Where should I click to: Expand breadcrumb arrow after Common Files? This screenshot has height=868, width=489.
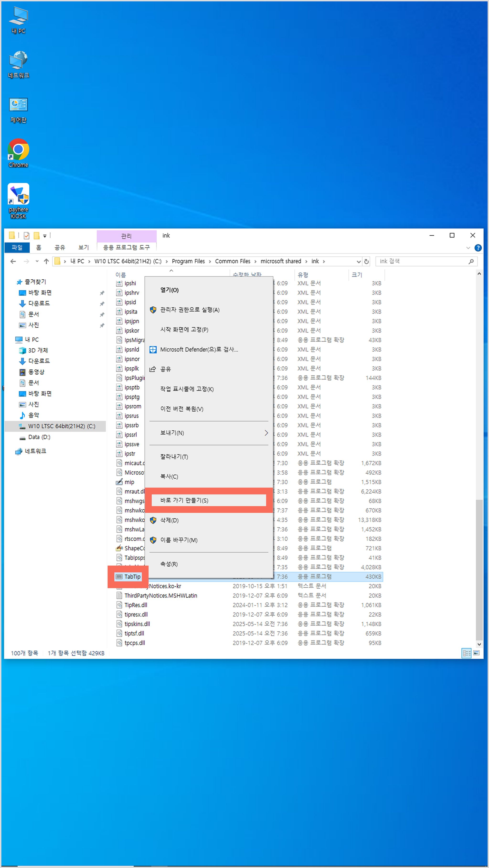(255, 261)
